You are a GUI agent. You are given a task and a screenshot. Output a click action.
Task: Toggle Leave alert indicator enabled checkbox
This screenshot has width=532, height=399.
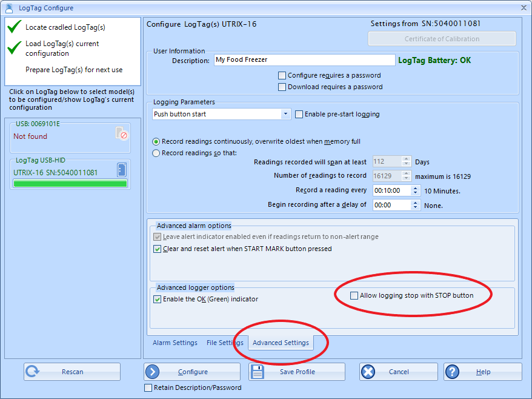[x=157, y=236]
